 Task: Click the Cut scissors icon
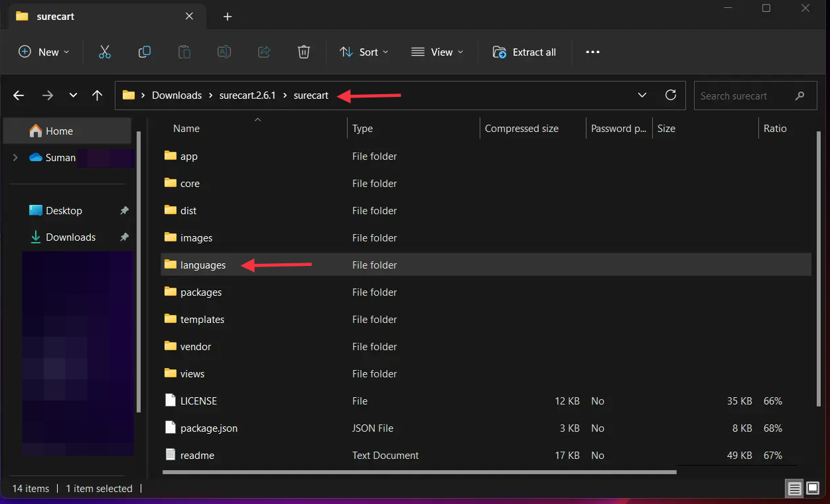pyautogui.click(x=105, y=52)
